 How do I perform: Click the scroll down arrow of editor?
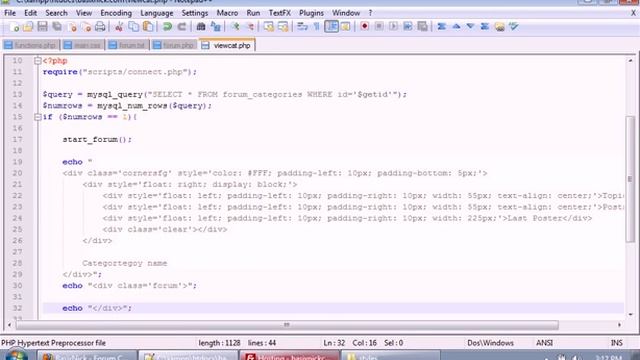tap(631, 314)
